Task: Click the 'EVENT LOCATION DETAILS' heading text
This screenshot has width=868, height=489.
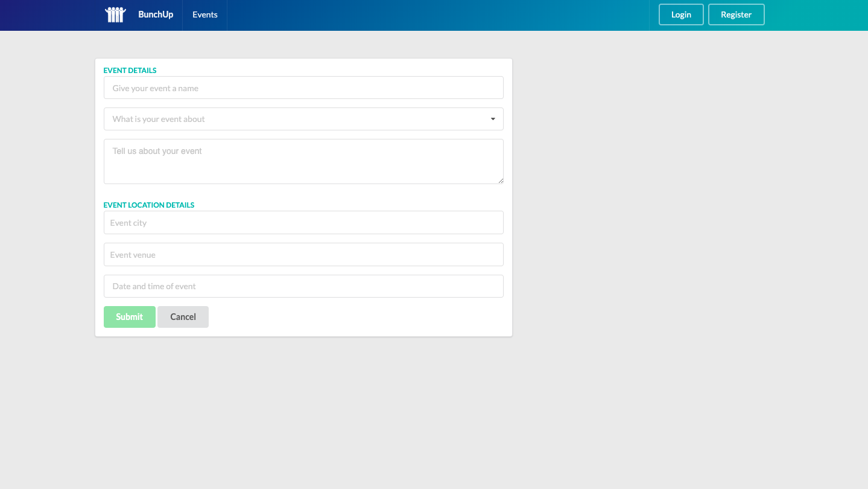Action: tap(149, 205)
